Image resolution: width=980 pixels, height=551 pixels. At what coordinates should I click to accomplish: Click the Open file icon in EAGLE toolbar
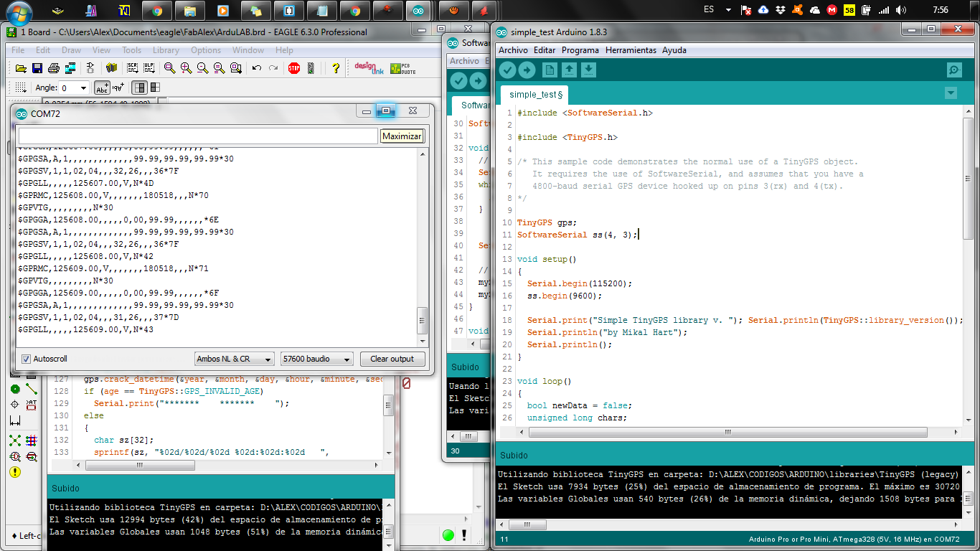(21, 68)
